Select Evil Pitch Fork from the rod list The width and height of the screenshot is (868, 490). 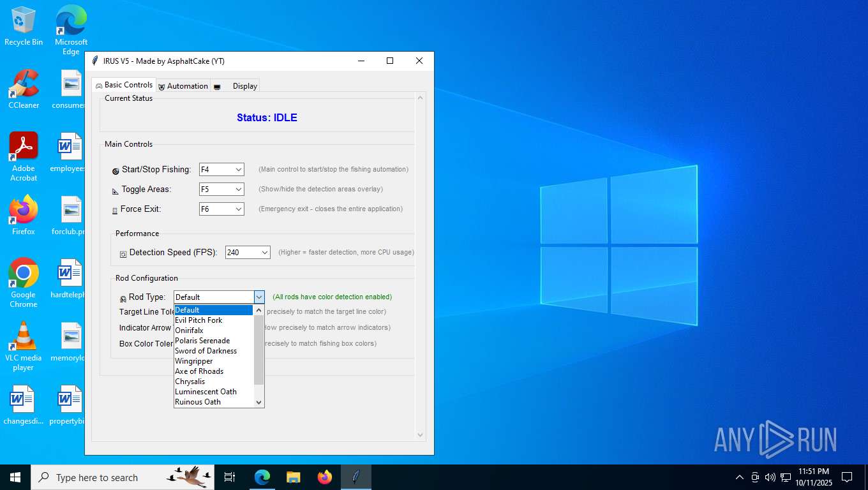click(x=199, y=320)
